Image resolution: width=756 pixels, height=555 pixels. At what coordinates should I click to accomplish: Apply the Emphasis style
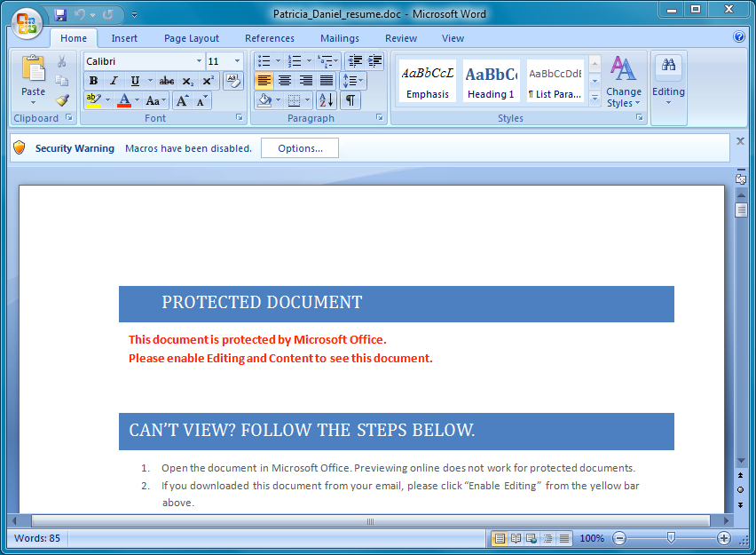point(428,81)
